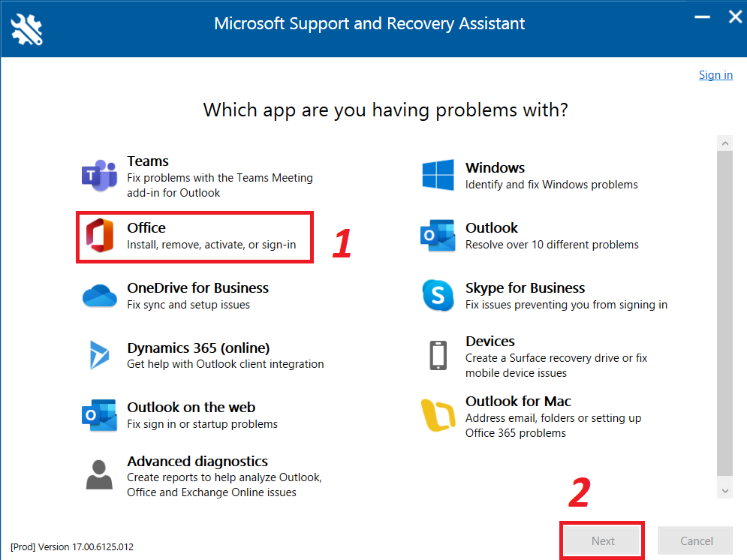Choose the Devices phone icon
The height and width of the screenshot is (560, 747).
pyautogui.click(x=438, y=355)
